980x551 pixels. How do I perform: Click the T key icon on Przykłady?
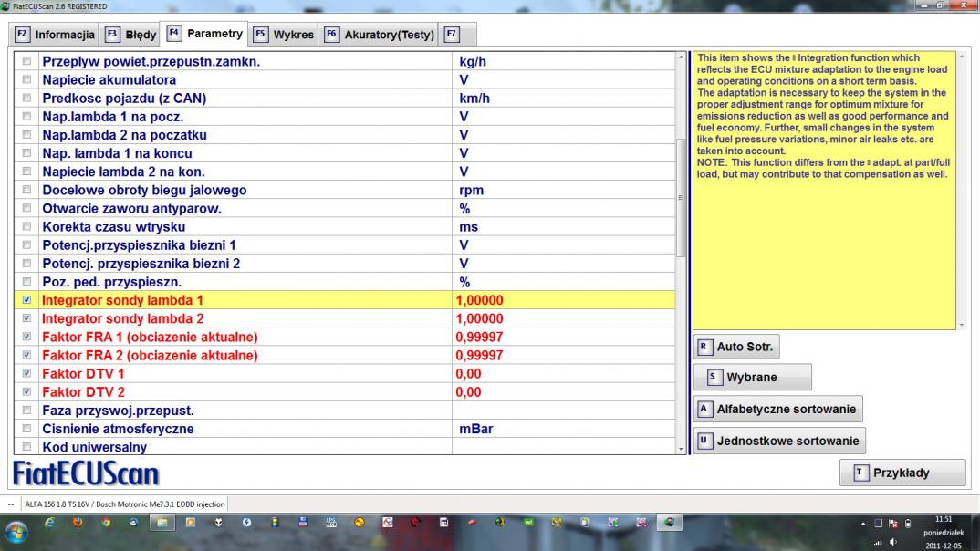(859, 473)
